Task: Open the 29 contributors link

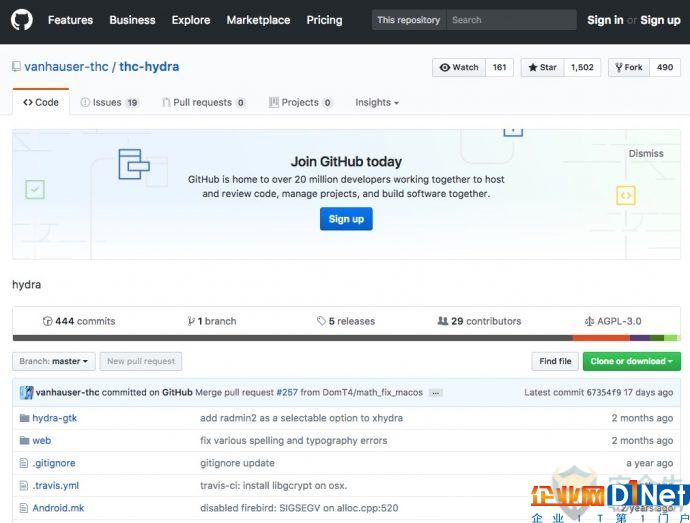Action: [x=479, y=321]
